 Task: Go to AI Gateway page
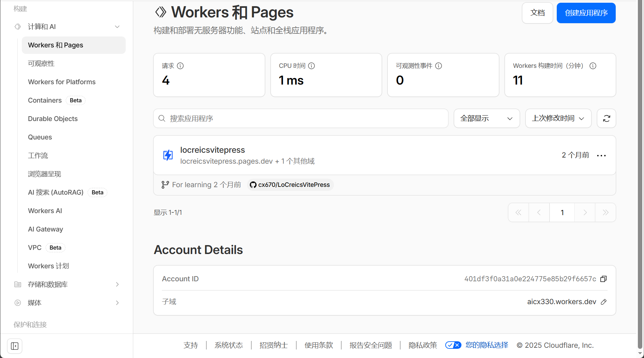point(45,229)
